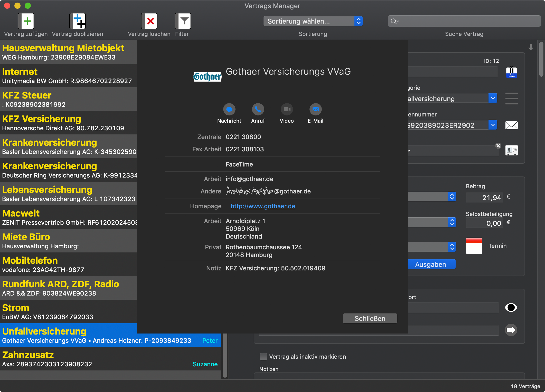This screenshot has height=392, width=545.
Task: Click the Arnoldiplatz 1 work address
Action: click(x=245, y=229)
